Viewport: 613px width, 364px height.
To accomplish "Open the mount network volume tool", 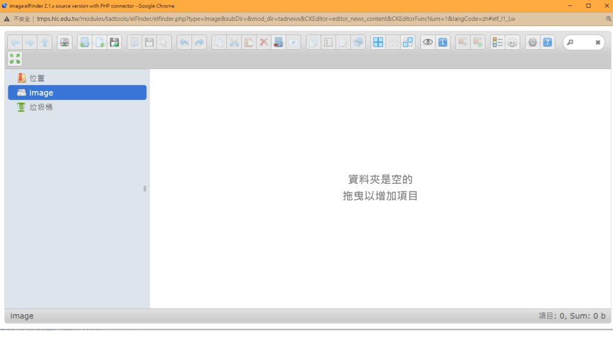I will click(65, 43).
